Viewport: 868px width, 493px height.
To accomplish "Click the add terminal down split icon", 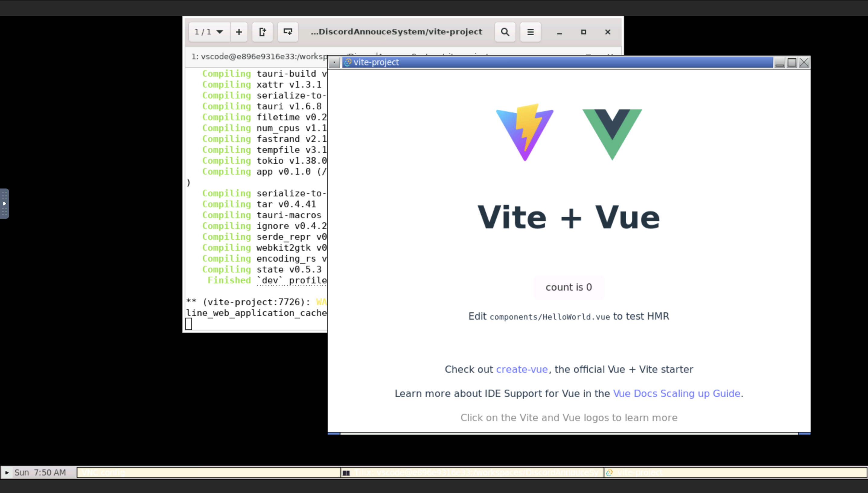I will 288,32.
